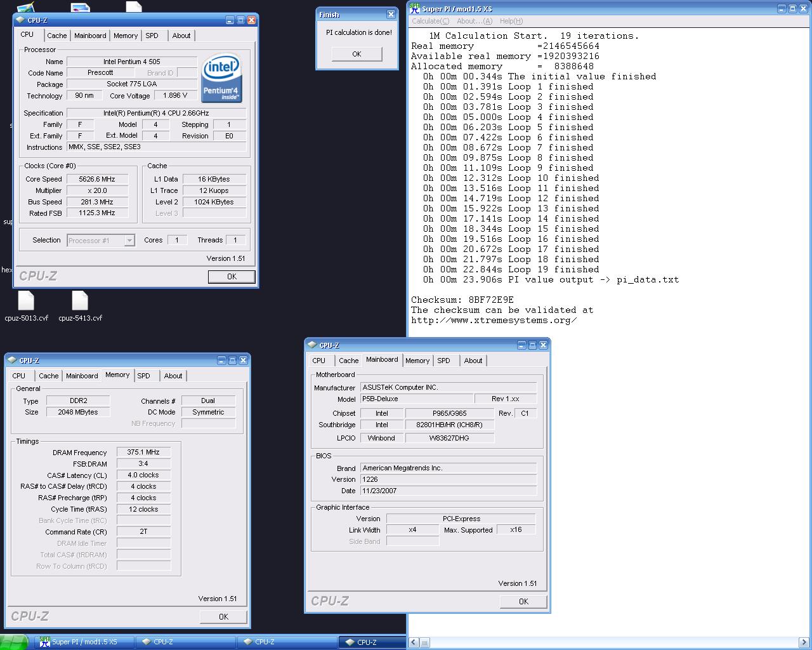The width and height of the screenshot is (812, 650).
Task: Click OK in the Finish dialog
Action: [357, 54]
